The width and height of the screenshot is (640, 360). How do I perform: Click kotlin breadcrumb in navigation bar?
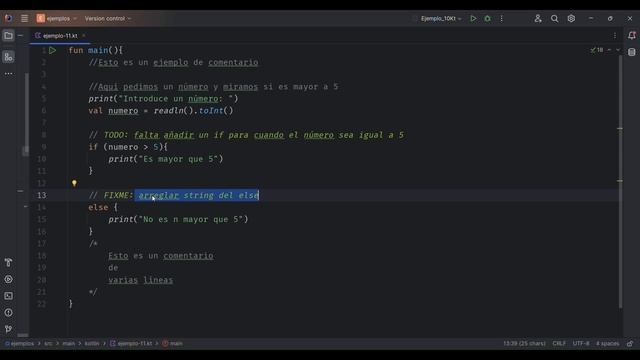point(92,344)
